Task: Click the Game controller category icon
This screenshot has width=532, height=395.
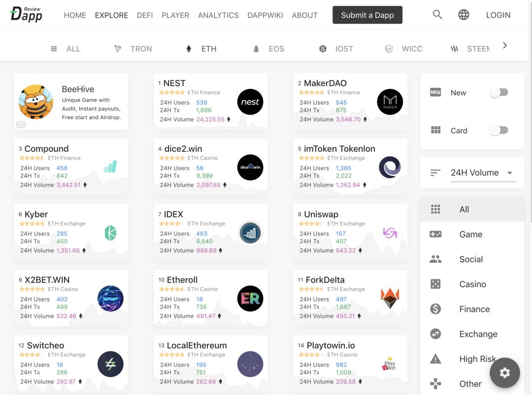Action: (435, 234)
